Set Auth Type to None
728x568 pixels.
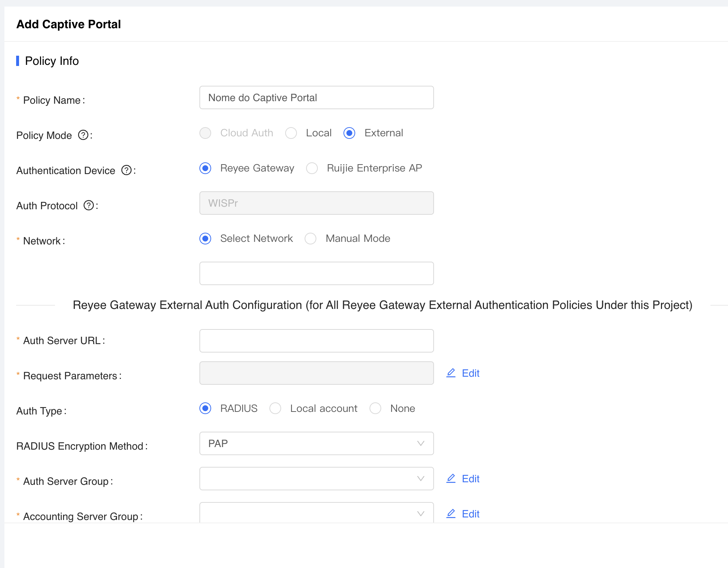(376, 408)
